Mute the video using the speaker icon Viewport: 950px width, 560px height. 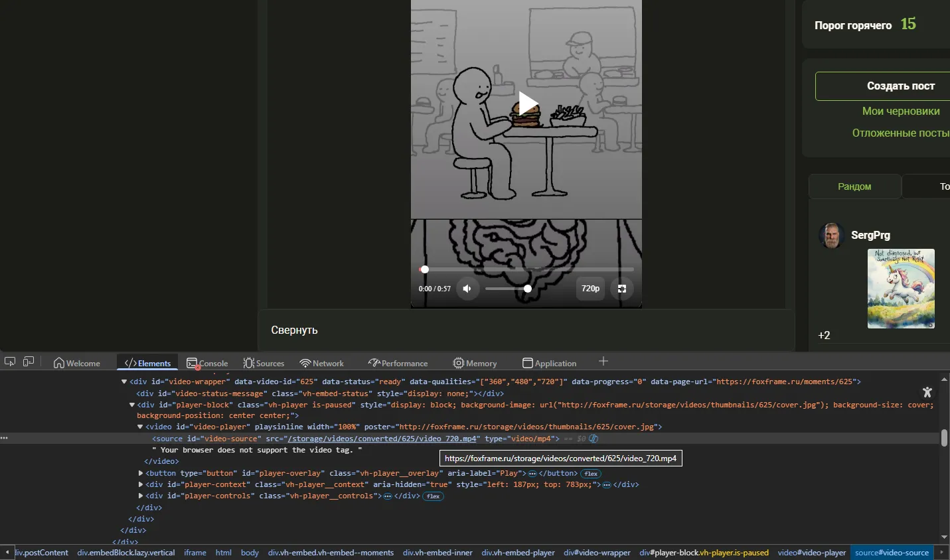coord(467,289)
